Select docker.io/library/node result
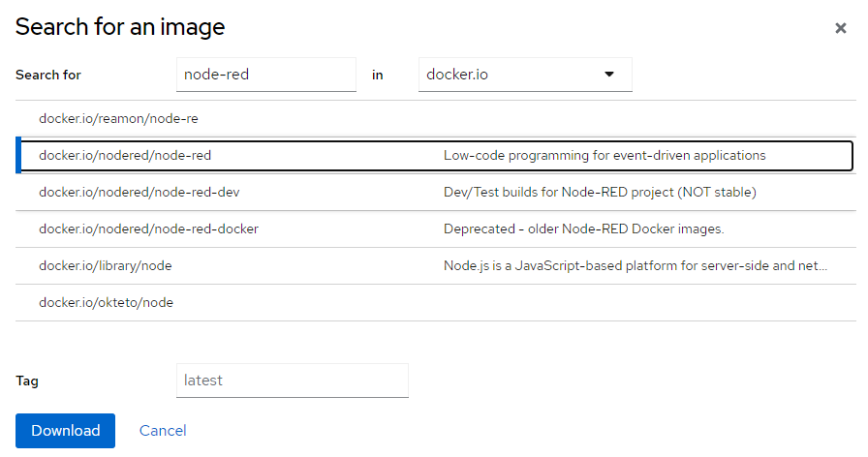This screenshot has width=868, height=457. (106, 265)
